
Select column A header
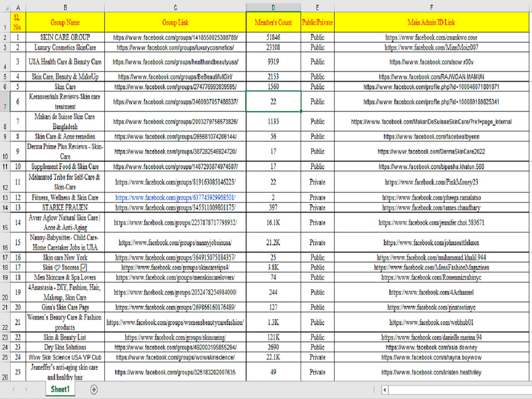point(18,7)
